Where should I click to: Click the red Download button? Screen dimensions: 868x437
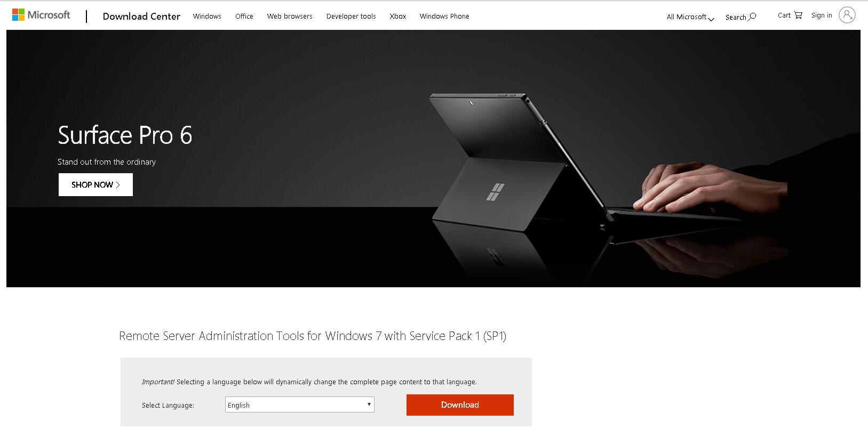tap(460, 405)
